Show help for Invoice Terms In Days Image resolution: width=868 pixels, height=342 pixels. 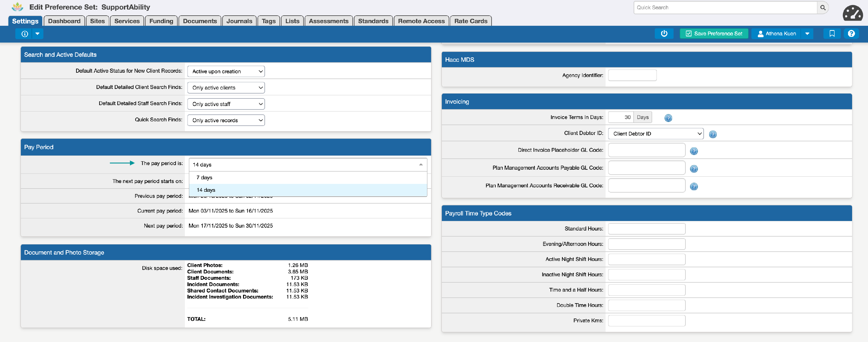668,118
